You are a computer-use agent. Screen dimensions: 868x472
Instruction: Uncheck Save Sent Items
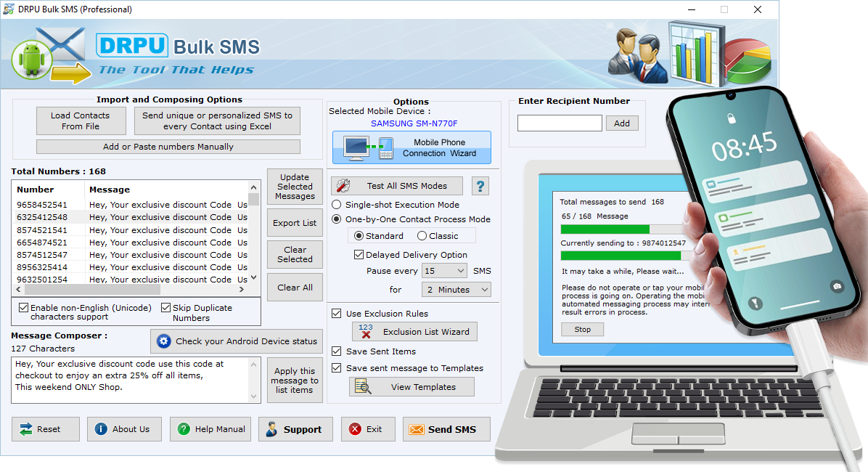coord(337,351)
